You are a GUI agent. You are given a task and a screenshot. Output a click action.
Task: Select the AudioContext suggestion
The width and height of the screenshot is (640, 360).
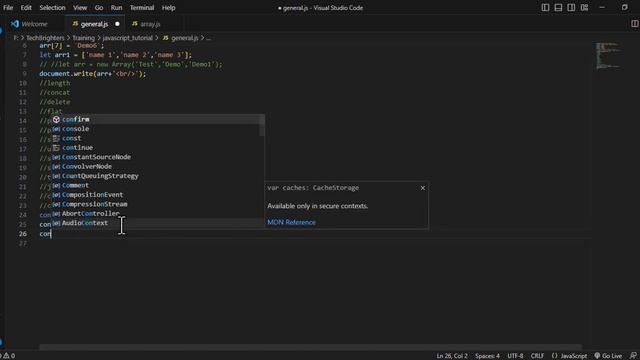pos(158,222)
